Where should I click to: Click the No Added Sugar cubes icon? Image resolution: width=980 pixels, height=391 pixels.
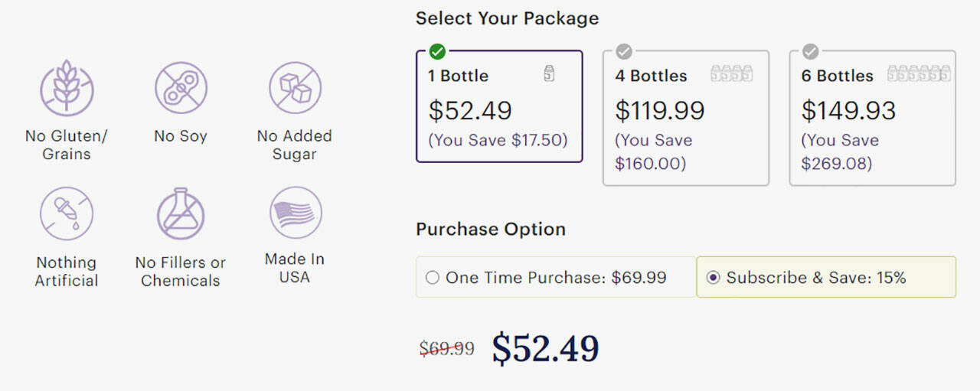click(295, 89)
